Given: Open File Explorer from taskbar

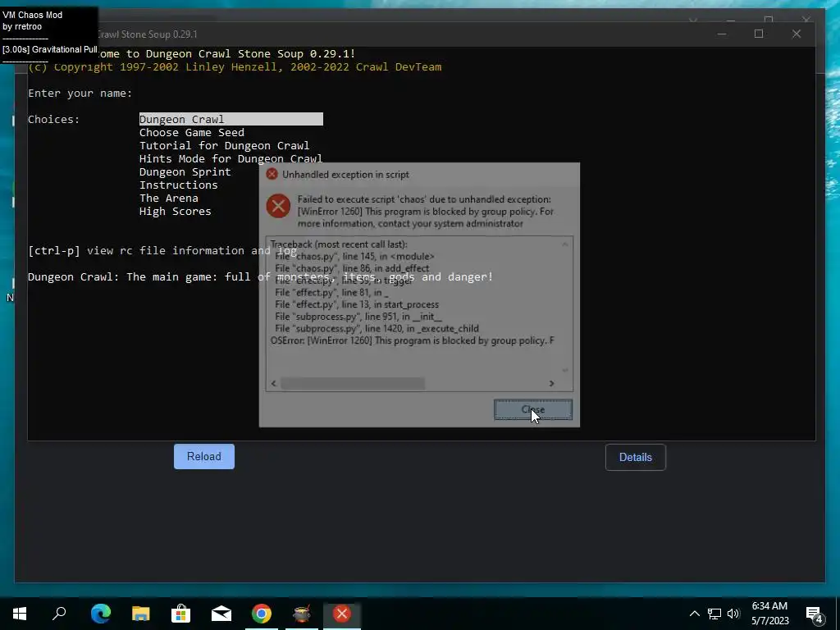Looking at the screenshot, I should pos(141,614).
